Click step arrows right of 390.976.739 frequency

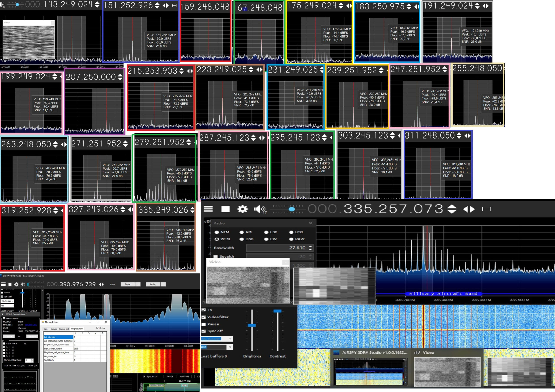coord(101,285)
